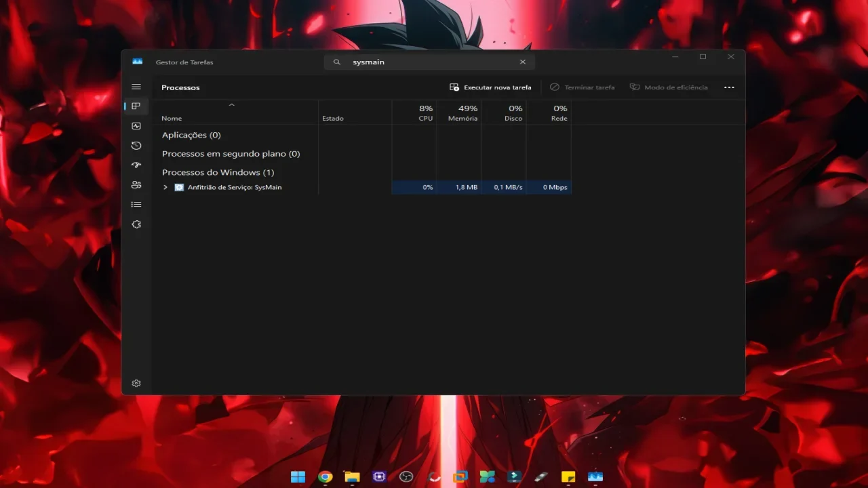Click Processos em segundo plano (0) heading
The image size is (868, 488).
click(231, 154)
